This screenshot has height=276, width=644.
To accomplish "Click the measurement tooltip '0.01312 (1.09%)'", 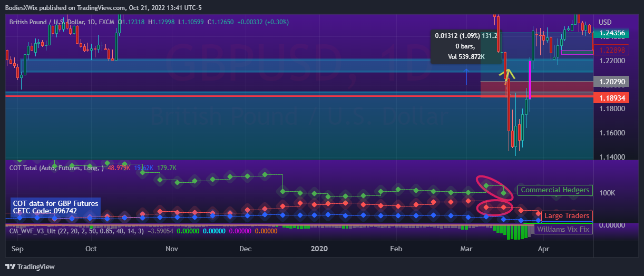I will pyautogui.click(x=457, y=36).
